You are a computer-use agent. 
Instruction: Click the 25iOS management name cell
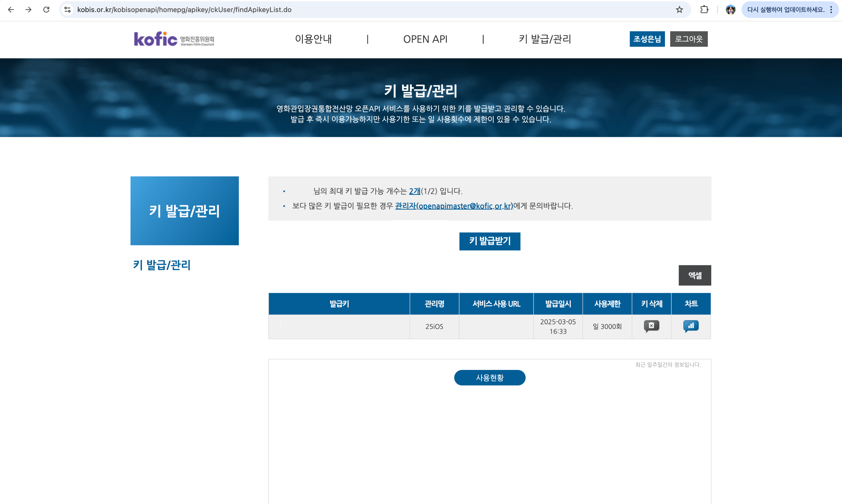434,326
